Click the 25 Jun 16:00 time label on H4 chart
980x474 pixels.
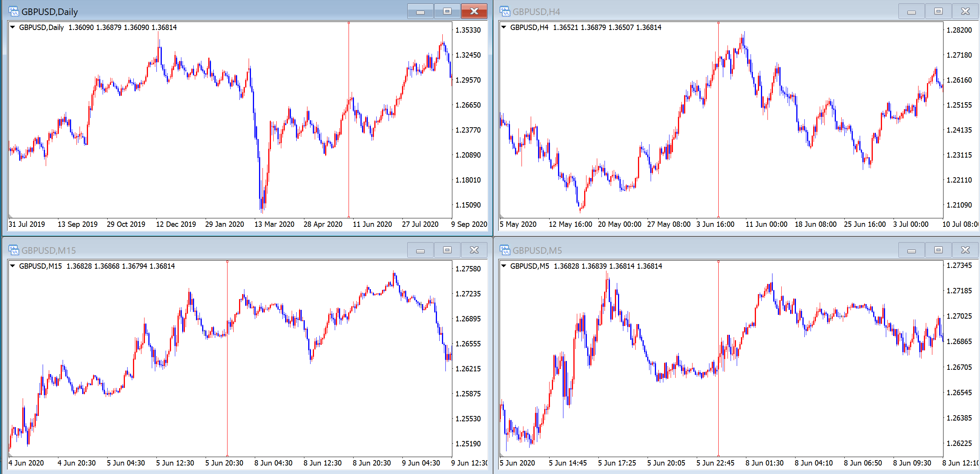click(865, 224)
